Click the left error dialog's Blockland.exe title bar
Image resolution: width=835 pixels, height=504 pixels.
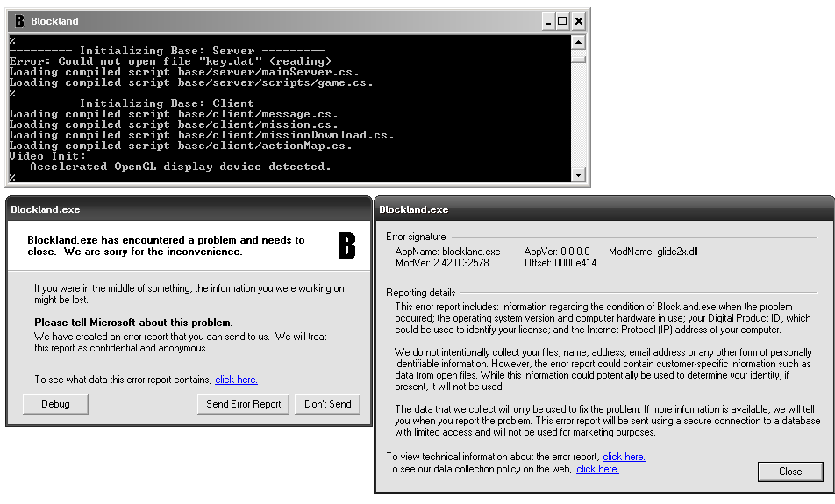pyautogui.click(x=189, y=209)
